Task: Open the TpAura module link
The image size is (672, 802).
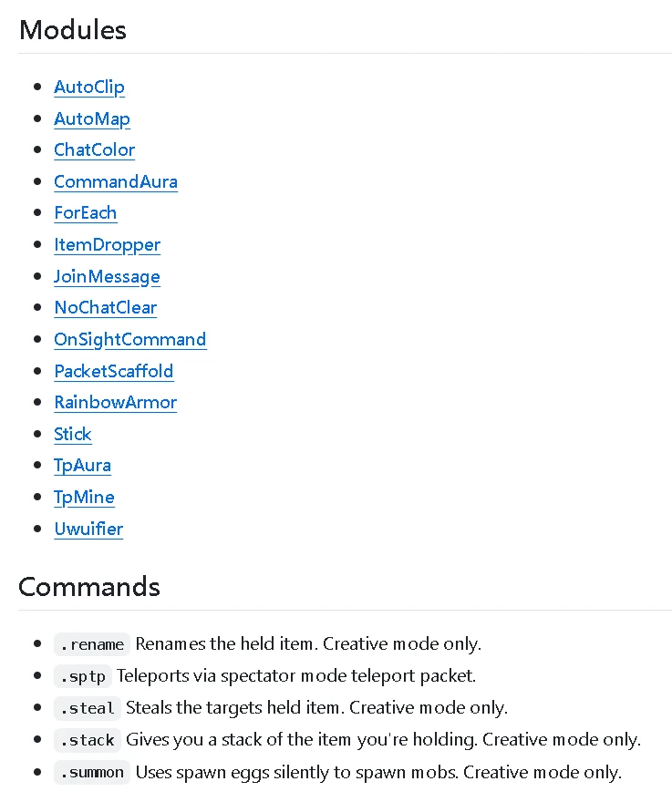Action: (82, 465)
